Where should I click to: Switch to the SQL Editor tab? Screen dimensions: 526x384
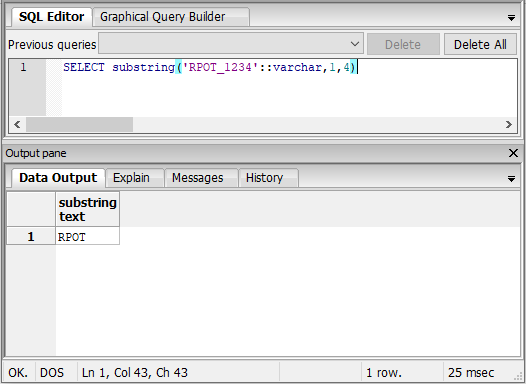[51, 17]
